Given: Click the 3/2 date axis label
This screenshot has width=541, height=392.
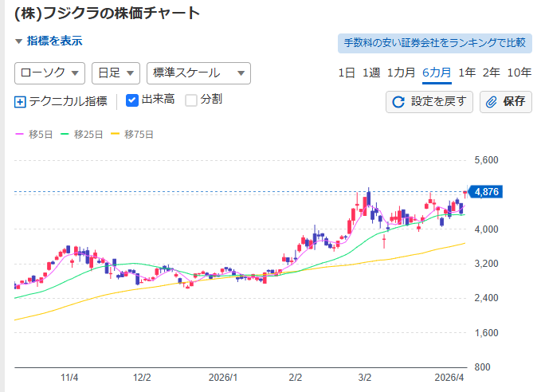Looking at the screenshot, I should click(365, 378).
